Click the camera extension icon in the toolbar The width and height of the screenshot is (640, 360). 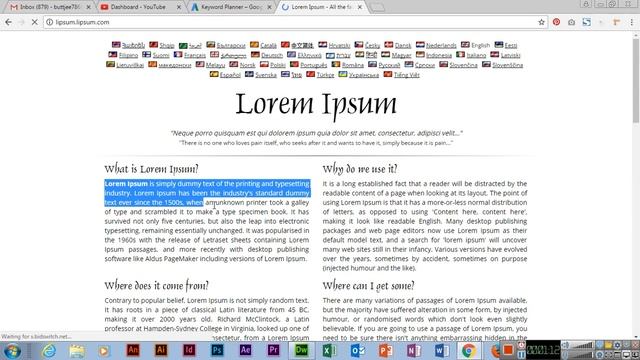point(571,22)
